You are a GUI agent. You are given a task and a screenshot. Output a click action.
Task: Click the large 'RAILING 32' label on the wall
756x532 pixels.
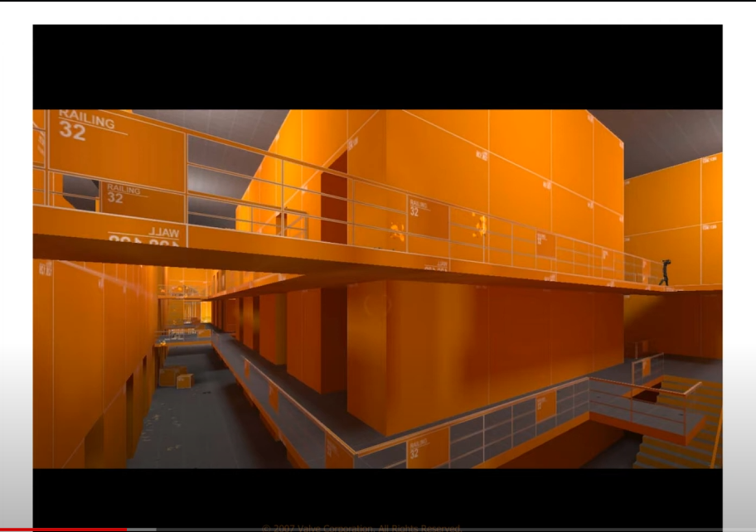click(x=87, y=125)
